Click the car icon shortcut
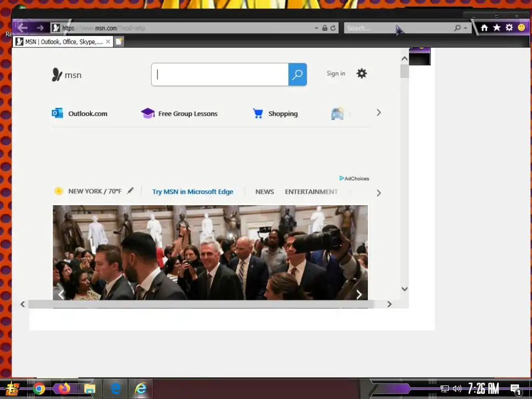The image size is (532, 399). tap(337, 114)
